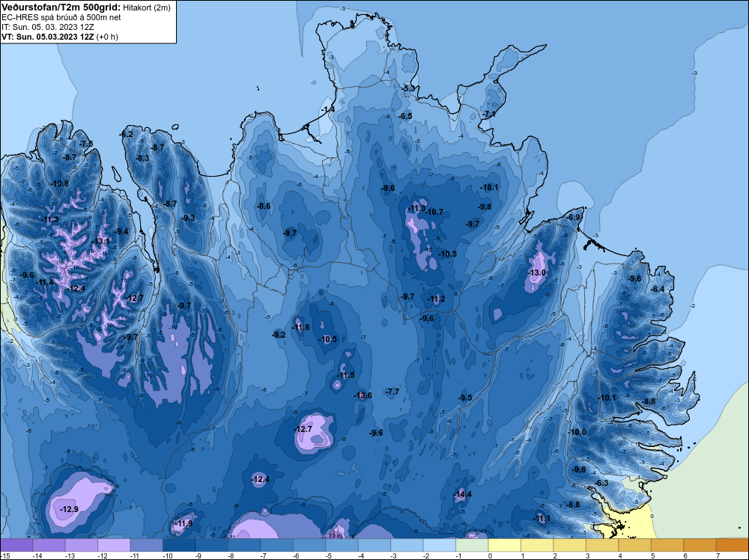Select the legend swatch between -10 and -9
Image resolution: width=749 pixels, height=560 pixels.
(x=179, y=545)
